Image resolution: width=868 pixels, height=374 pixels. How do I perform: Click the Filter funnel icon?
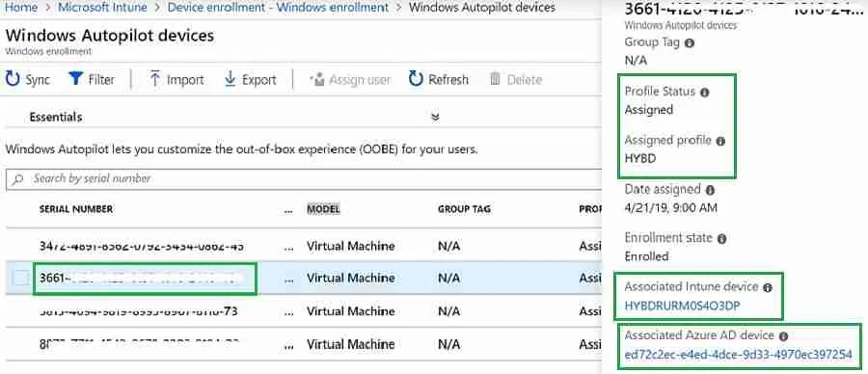75,79
